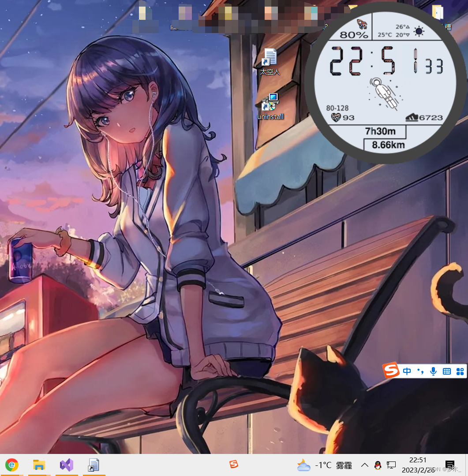Click the 8.66km distance label

(388, 145)
